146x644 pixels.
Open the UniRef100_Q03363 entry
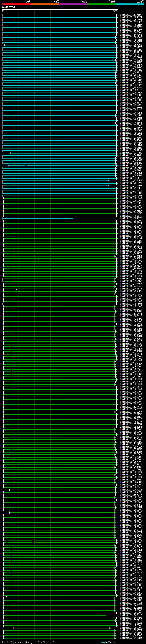(131, 75)
